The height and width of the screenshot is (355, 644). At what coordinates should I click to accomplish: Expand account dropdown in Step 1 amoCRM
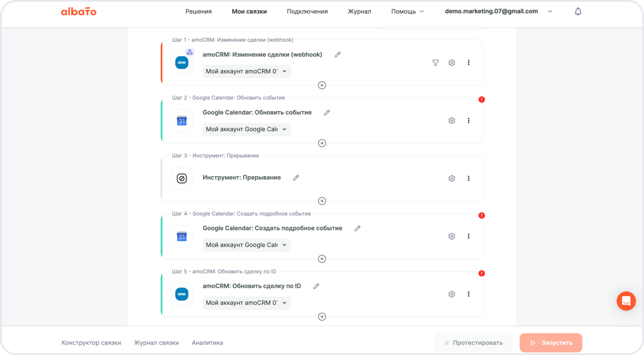246,72
